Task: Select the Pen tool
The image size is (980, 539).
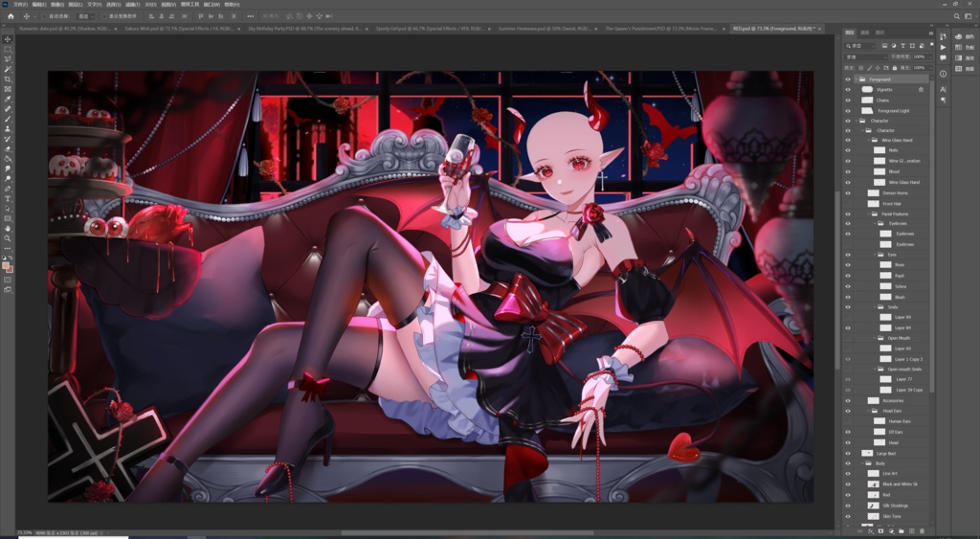Action: coord(8,189)
